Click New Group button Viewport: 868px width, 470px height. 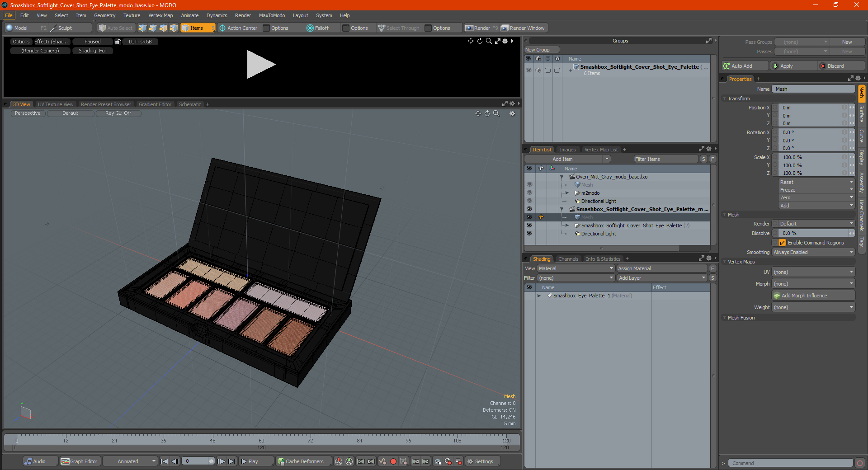(542, 50)
